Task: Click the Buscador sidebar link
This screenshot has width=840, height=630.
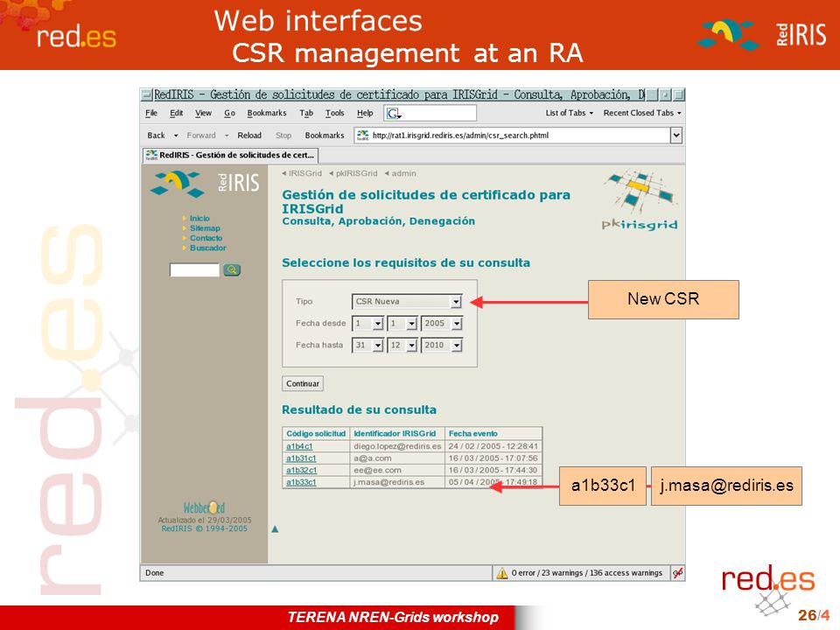Action: 208,248
